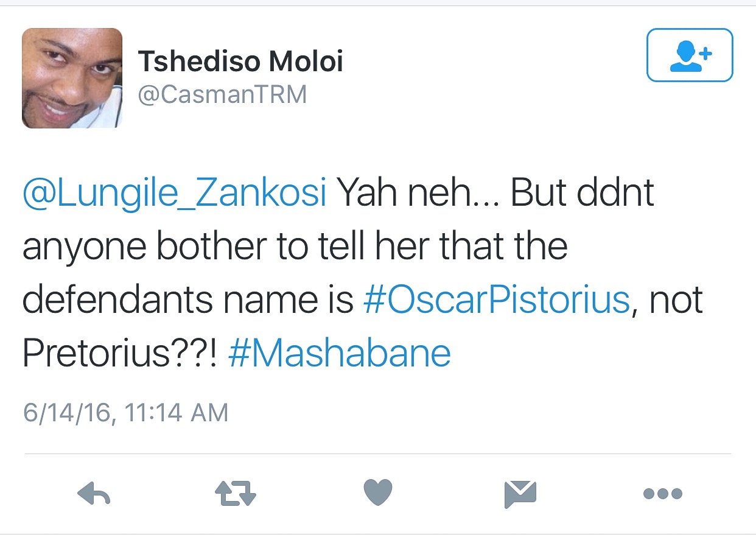Click the words "defendants name is"
The height and width of the screenshot is (543, 756).
click(x=187, y=300)
